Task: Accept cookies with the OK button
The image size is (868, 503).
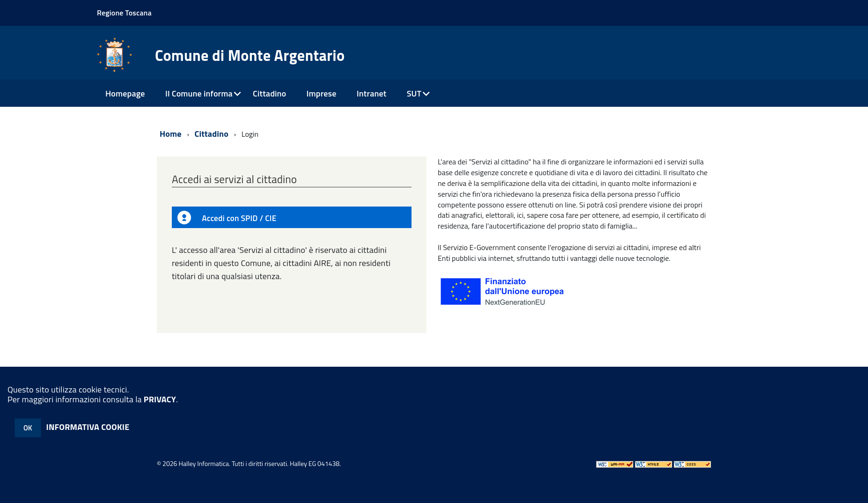Action: coord(28,428)
